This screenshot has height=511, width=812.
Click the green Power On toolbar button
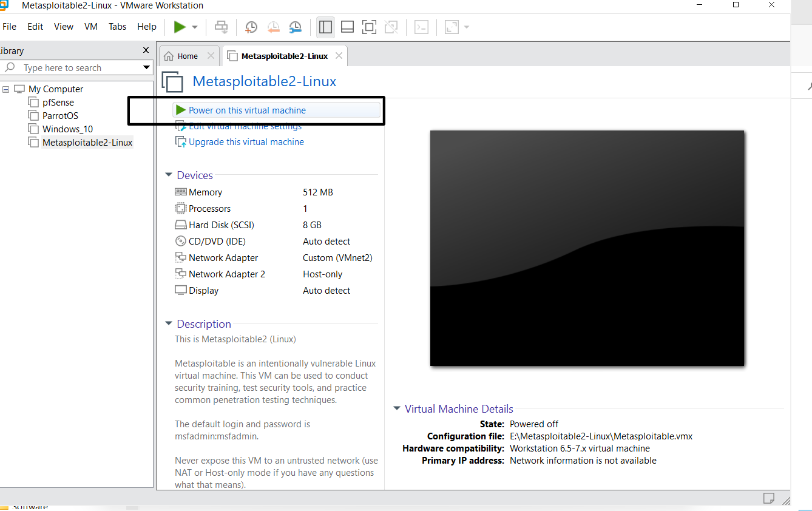click(180, 27)
